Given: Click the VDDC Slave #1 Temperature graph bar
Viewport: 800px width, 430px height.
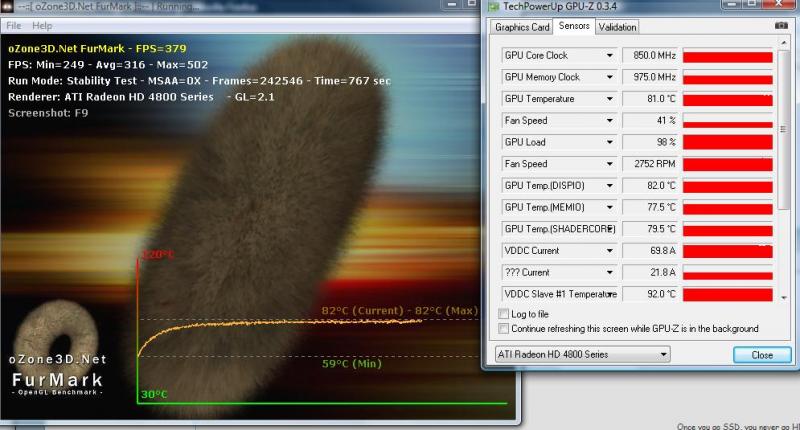Looking at the screenshot, I should click(728, 294).
